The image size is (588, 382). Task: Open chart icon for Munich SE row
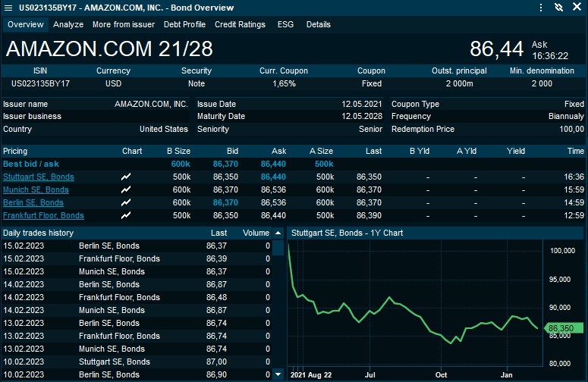pyautogui.click(x=127, y=189)
